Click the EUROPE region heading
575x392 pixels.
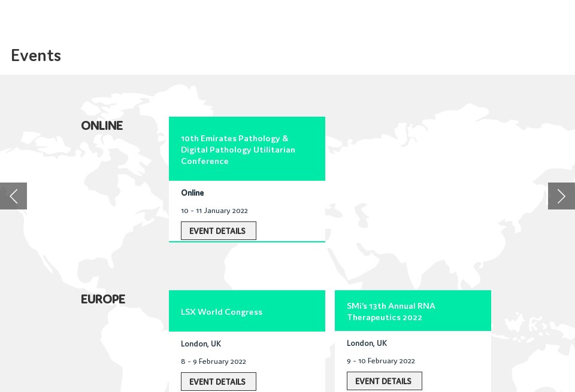103,299
